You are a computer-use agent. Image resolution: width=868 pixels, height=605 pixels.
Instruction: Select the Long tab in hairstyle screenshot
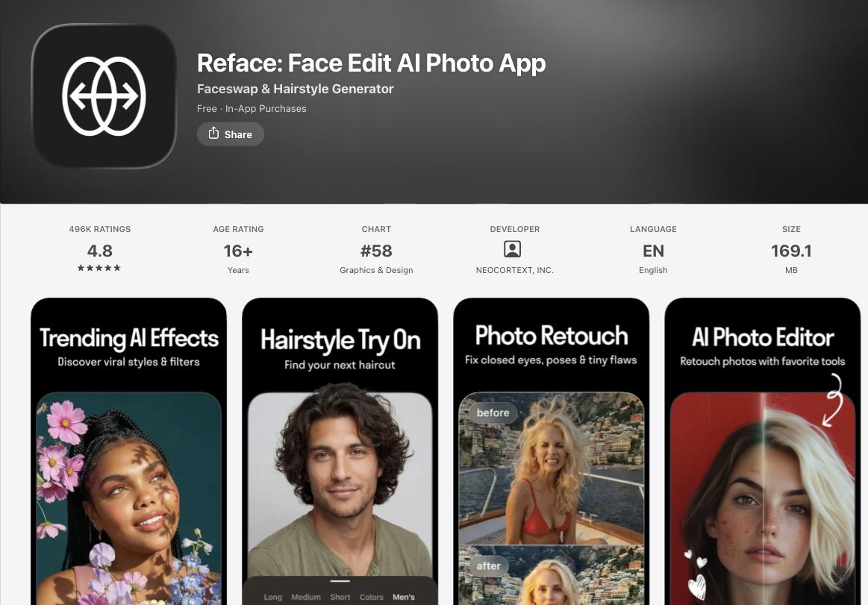point(273,598)
